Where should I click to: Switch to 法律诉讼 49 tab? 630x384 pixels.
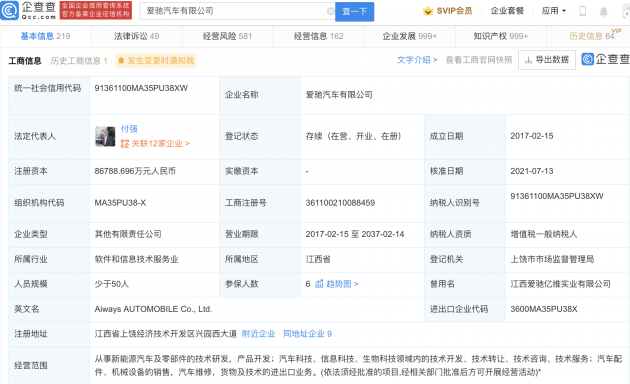pyautogui.click(x=137, y=36)
